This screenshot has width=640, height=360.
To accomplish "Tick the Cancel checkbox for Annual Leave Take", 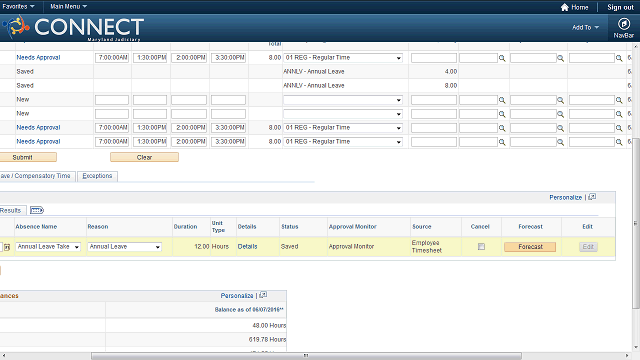I will click(481, 247).
